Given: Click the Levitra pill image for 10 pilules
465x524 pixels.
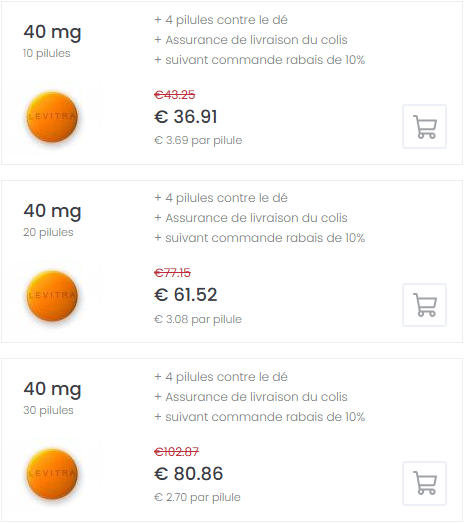Looking at the screenshot, I should (52, 117).
